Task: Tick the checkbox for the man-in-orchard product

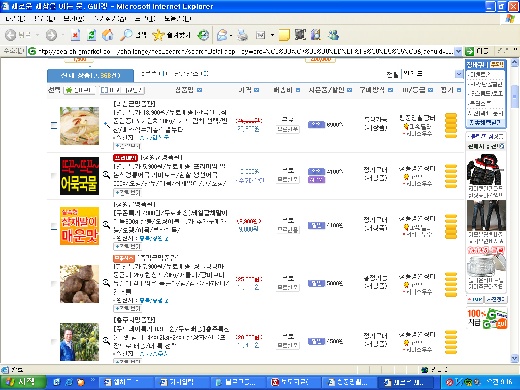Action: (54, 341)
